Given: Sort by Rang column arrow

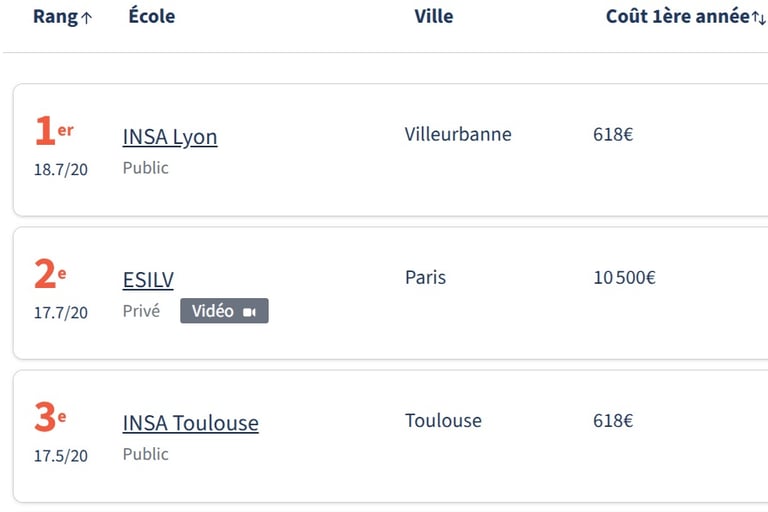Looking at the screenshot, I should pyautogui.click(x=86, y=18).
